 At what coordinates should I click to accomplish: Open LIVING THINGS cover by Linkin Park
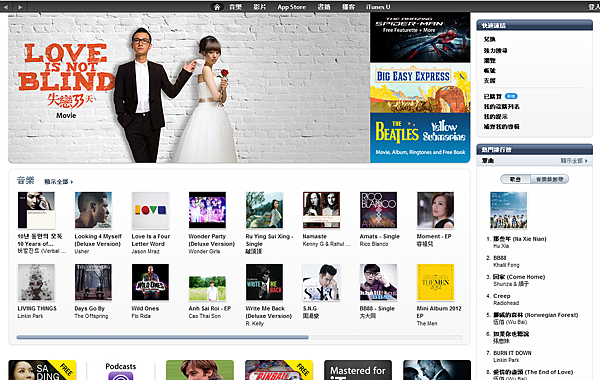click(x=36, y=282)
